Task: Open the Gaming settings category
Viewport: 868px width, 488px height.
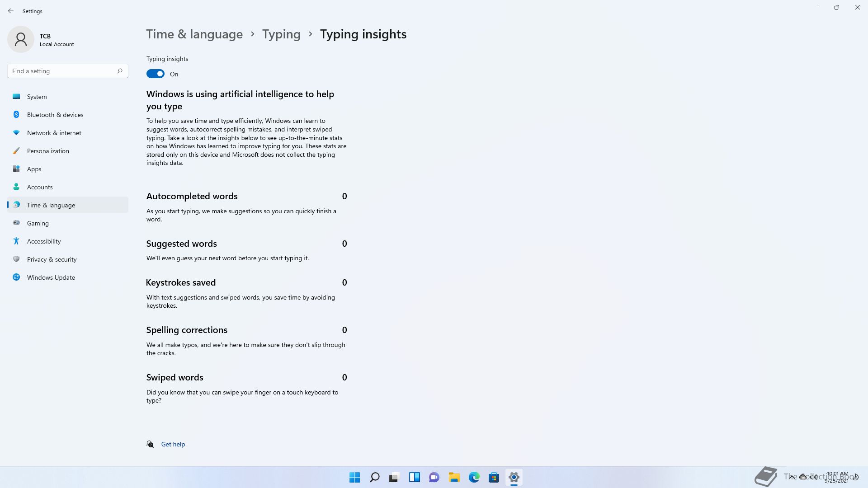Action: click(68, 223)
